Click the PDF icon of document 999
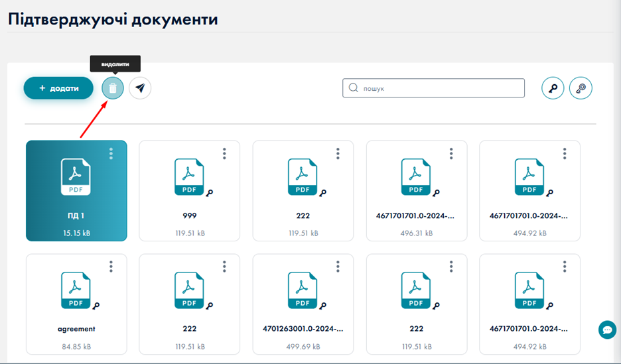 tap(189, 176)
